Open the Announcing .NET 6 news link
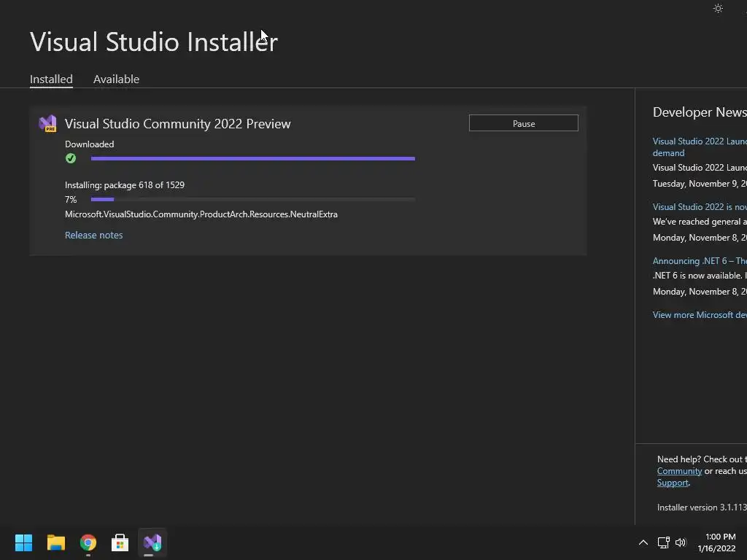This screenshot has width=747, height=560. 700,261
